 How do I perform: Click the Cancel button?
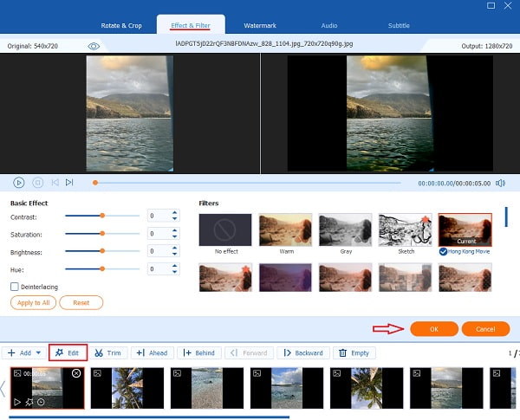[485, 329]
